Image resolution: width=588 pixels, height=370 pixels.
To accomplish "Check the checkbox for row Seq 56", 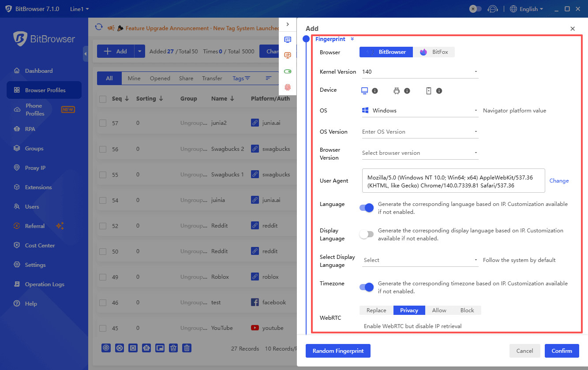I will coord(103,149).
